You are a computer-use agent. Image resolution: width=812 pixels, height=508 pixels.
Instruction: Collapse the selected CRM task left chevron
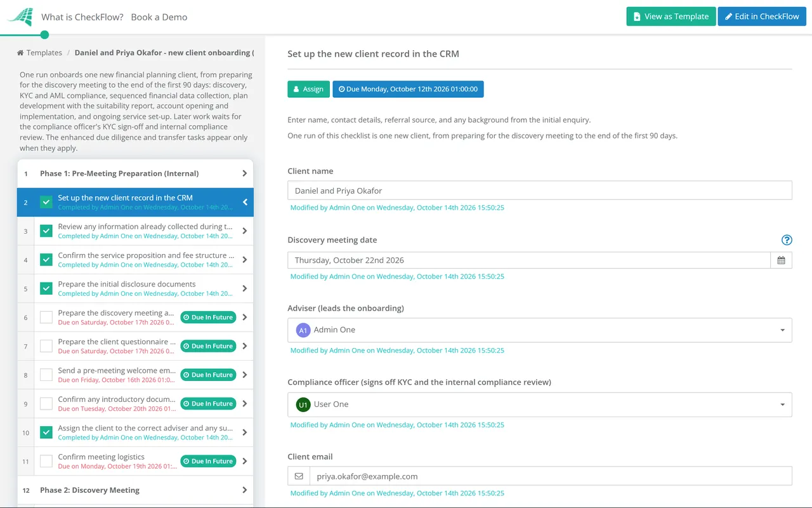(245, 203)
